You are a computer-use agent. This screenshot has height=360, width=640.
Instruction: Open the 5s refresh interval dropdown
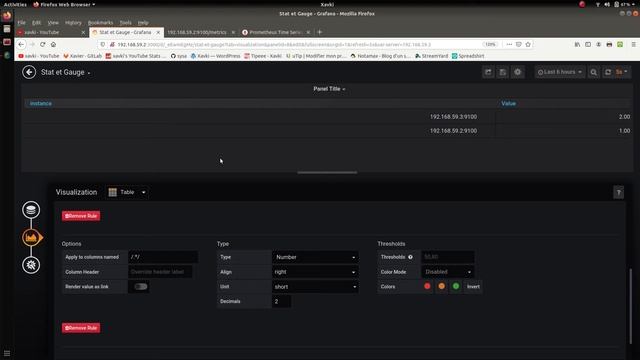tap(622, 72)
